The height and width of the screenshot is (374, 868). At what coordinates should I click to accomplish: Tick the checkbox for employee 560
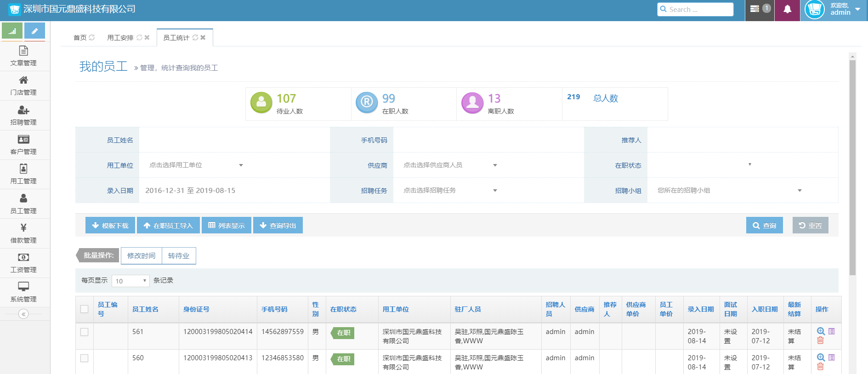85,358
